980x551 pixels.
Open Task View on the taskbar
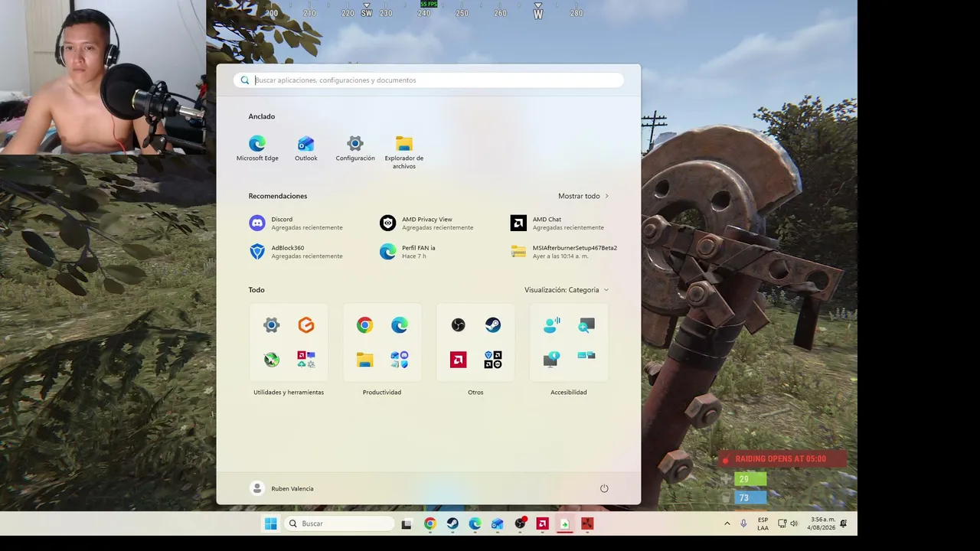click(407, 523)
